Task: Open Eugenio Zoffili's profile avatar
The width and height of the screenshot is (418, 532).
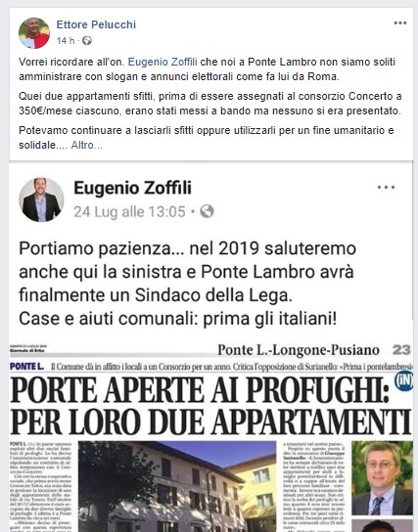Action: (x=41, y=199)
